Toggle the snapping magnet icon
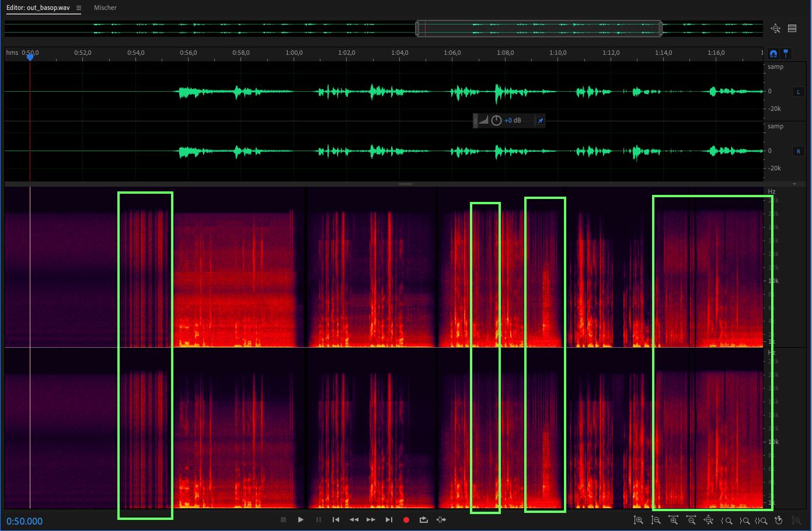 773,54
